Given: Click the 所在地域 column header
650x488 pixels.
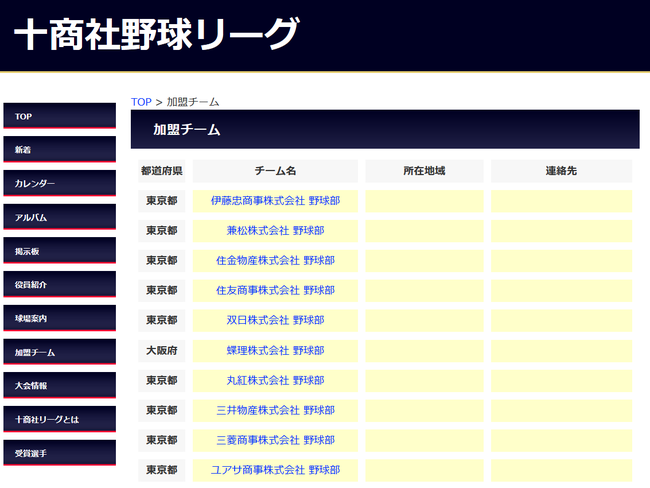Looking at the screenshot, I should (x=424, y=171).
